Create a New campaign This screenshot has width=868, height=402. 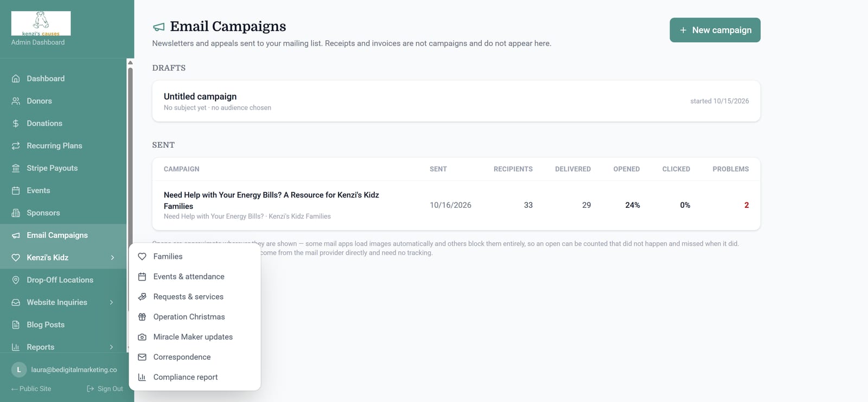[x=715, y=30]
